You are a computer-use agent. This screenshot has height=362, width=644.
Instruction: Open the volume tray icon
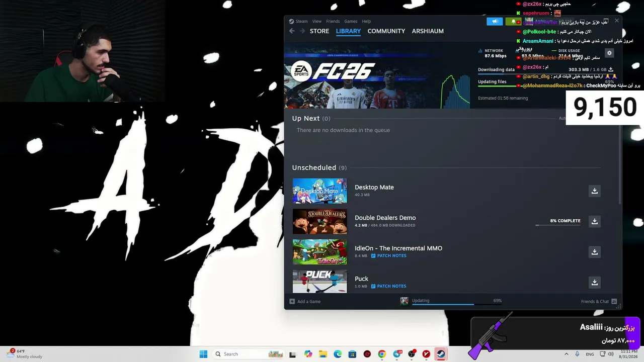[611, 354]
